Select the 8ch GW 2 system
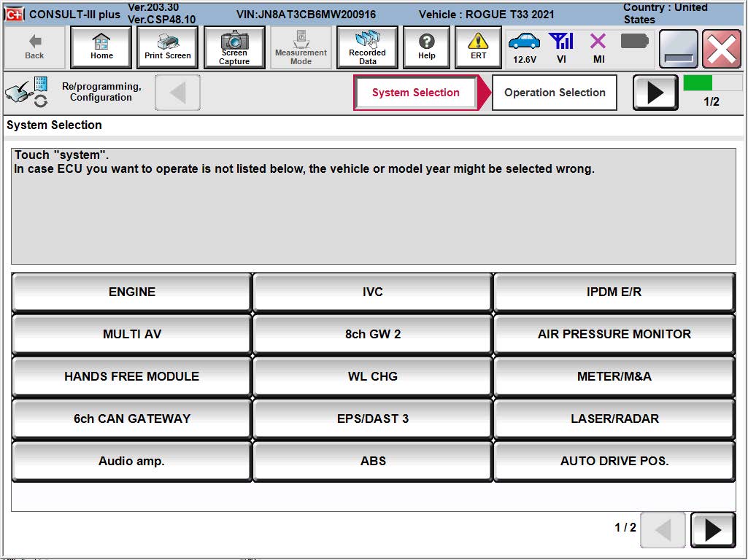This screenshot has height=560, width=748. [373, 334]
